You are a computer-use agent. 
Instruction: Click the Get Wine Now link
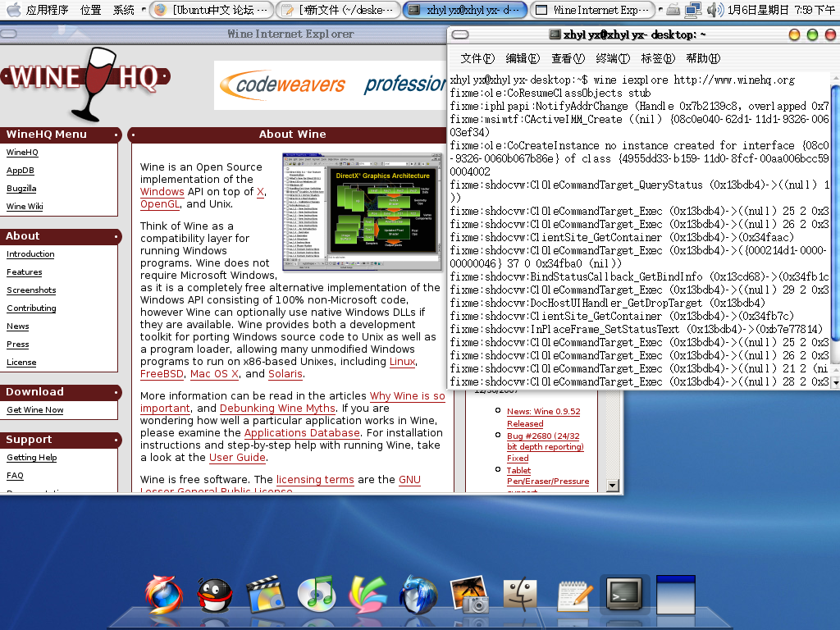34,410
